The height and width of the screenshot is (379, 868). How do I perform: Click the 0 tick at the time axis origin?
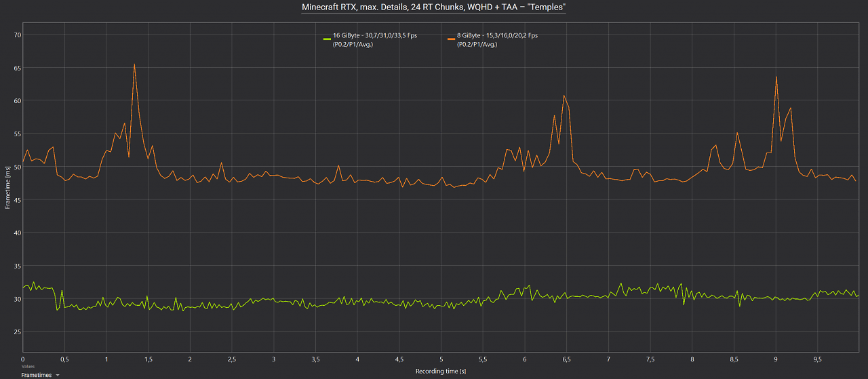tap(23, 359)
